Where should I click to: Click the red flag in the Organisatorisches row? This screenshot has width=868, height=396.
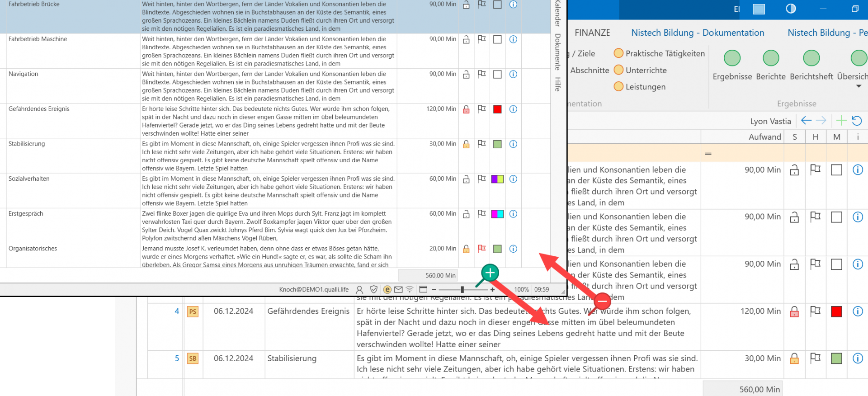(x=482, y=249)
